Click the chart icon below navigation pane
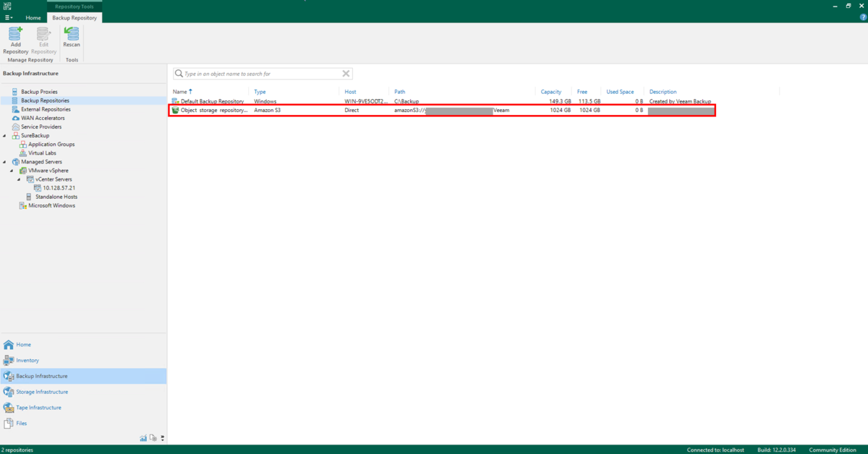 coord(143,438)
